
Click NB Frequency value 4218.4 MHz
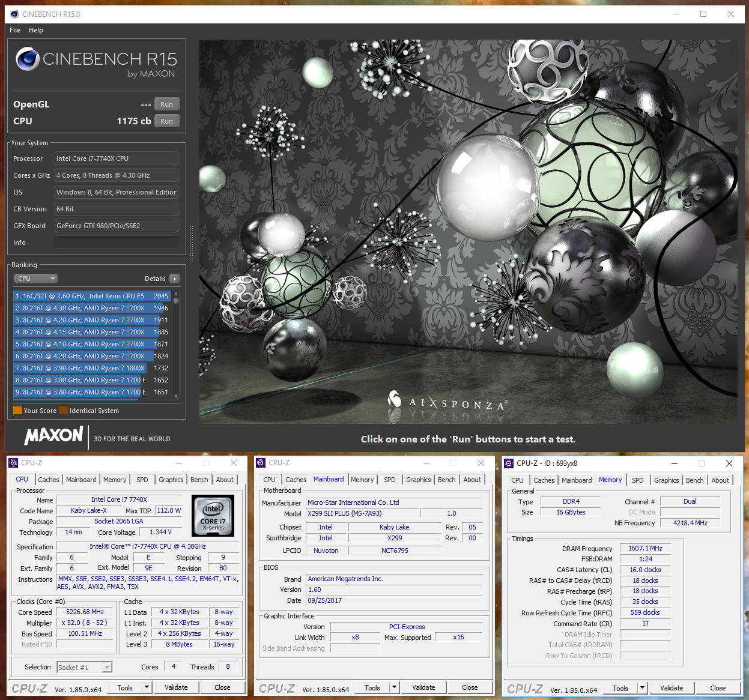tap(690, 523)
